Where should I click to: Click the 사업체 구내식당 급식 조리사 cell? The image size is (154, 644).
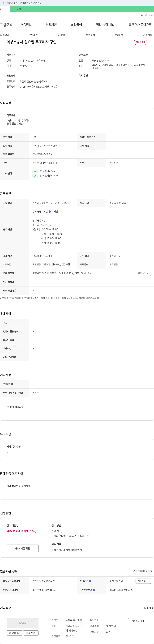[x=46, y=146]
